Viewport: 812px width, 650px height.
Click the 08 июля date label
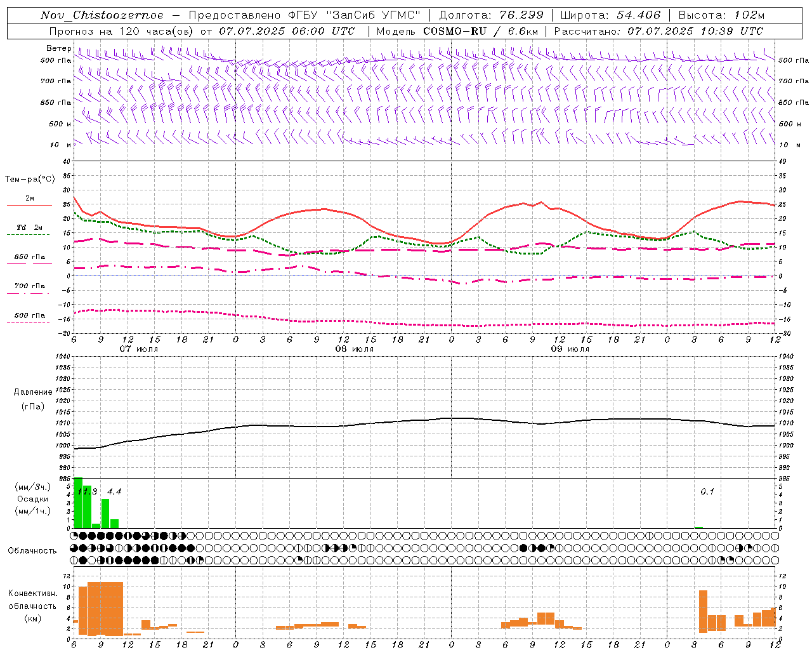355,349
